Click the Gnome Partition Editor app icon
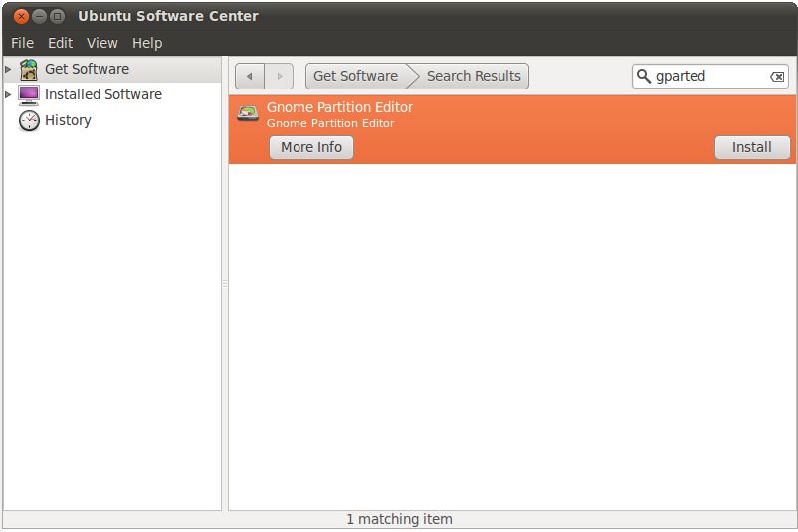Viewport: 798px width, 532px height. coord(248,114)
